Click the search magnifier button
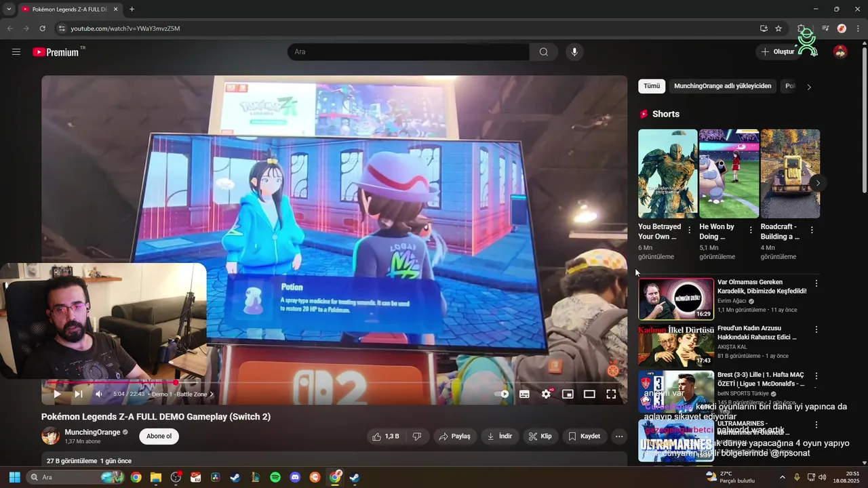Viewport: 868px width, 488px height. (x=544, y=52)
